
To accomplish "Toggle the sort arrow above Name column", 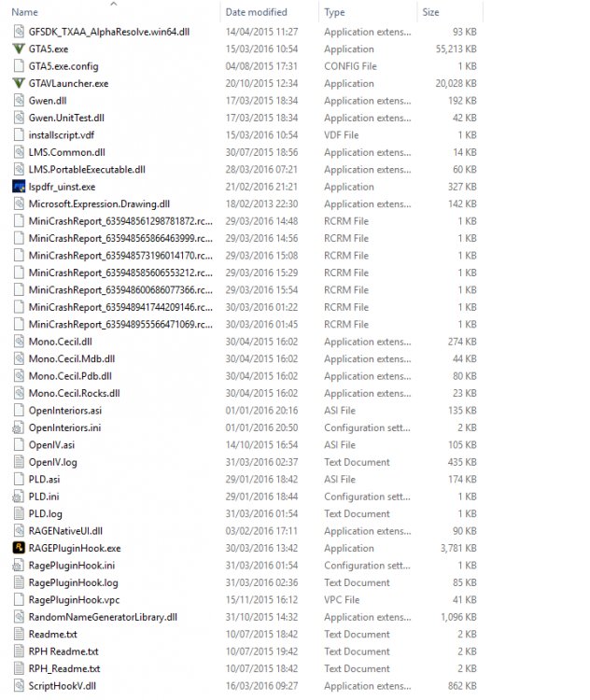I will coord(114,4).
